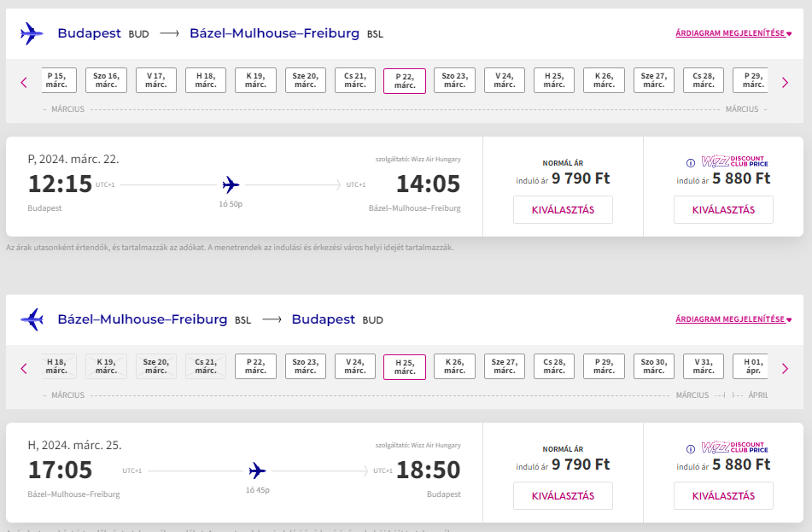Screen dimensions: 812x532
Task: Show later return dates with right arrow
Action: [x=785, y=368]
